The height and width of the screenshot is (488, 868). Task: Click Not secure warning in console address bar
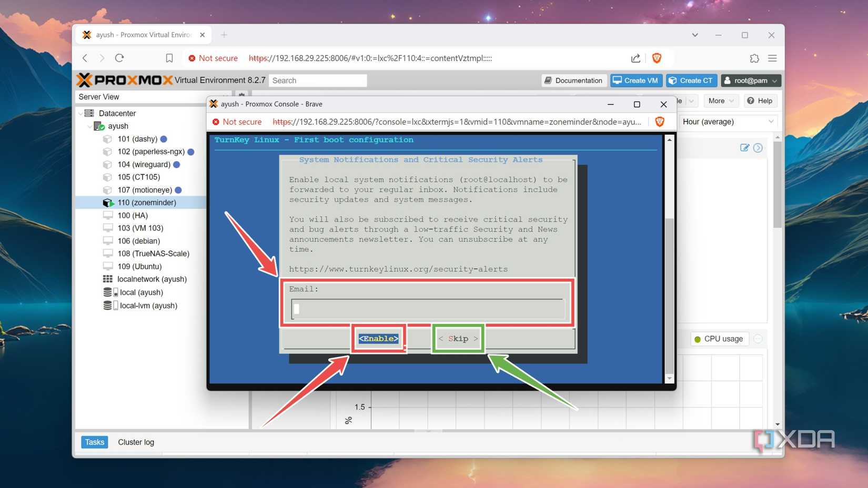tap(237, 121)
